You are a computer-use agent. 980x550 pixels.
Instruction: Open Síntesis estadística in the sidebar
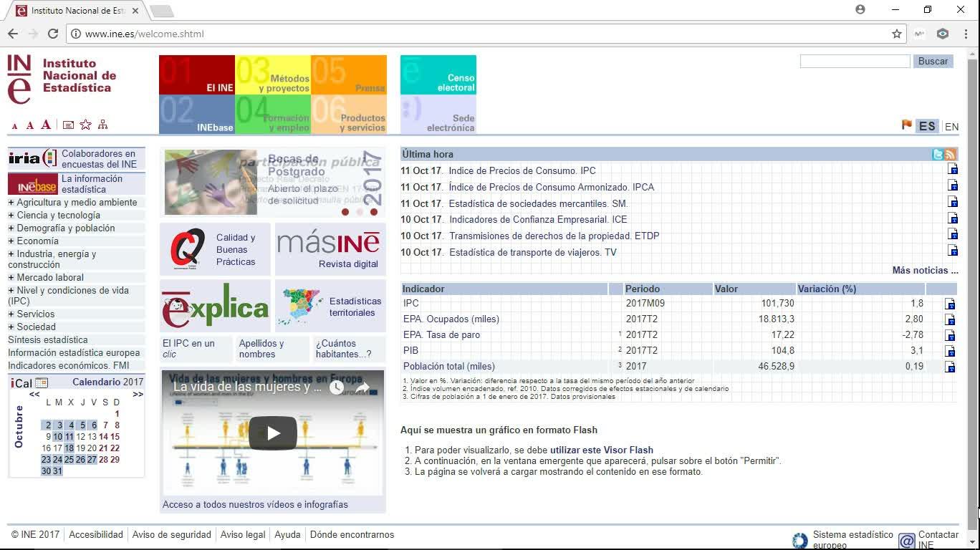(x=48, y=340)
